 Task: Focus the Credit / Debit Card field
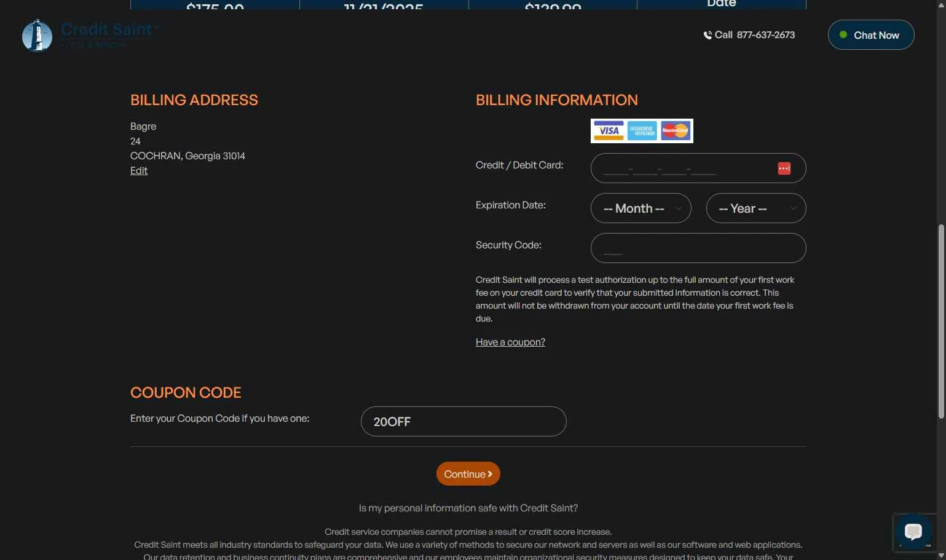point(698,168)
